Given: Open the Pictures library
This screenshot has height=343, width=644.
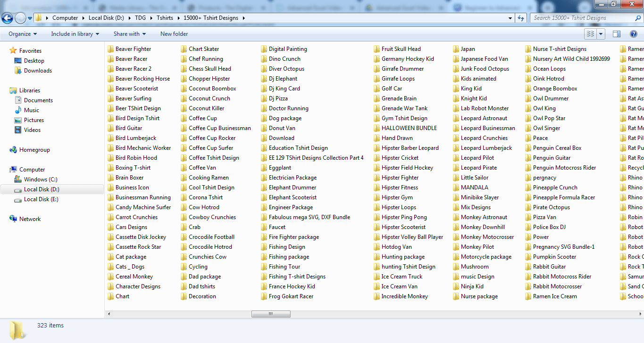Looking at the screenshot, I should click(34, 120).
